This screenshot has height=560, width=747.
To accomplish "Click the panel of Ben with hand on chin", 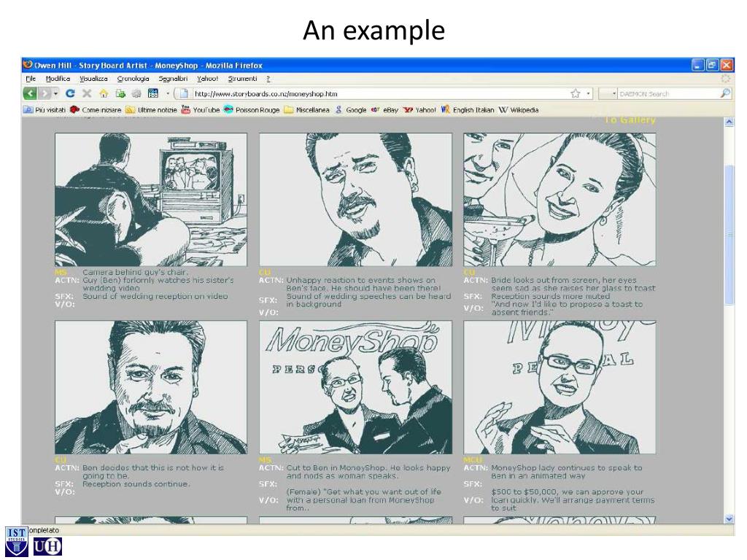I will [151, 387].
